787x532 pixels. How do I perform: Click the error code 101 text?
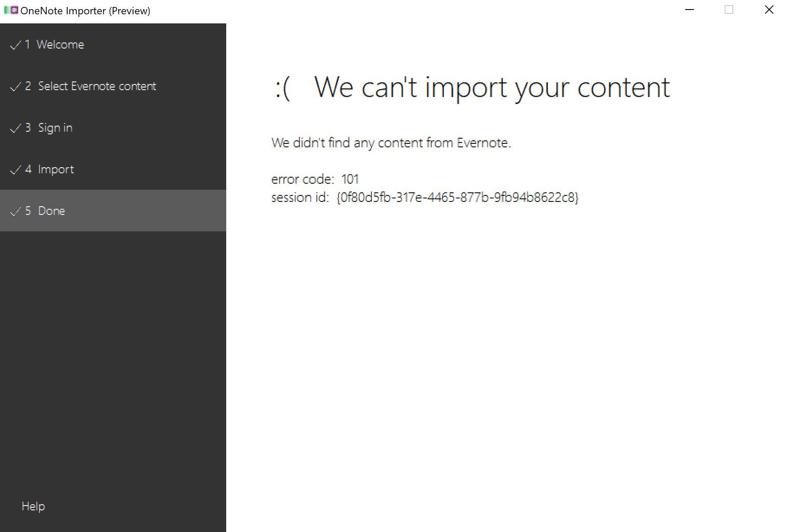pyautogui.click(x=315, y=179)
